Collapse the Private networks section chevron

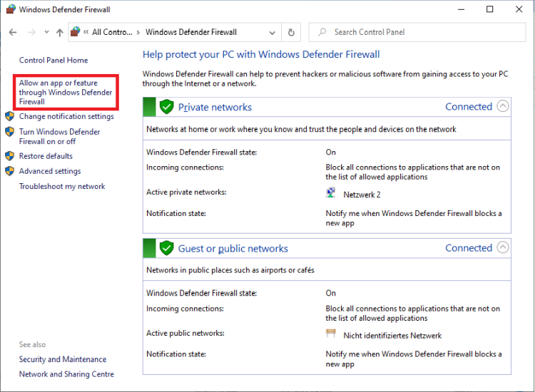(503, 106)
